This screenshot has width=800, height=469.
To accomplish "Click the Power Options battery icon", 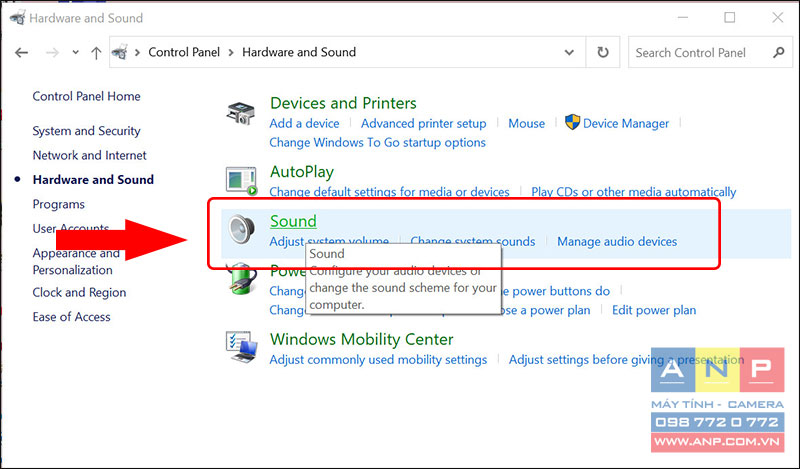I will pos(242,278).
